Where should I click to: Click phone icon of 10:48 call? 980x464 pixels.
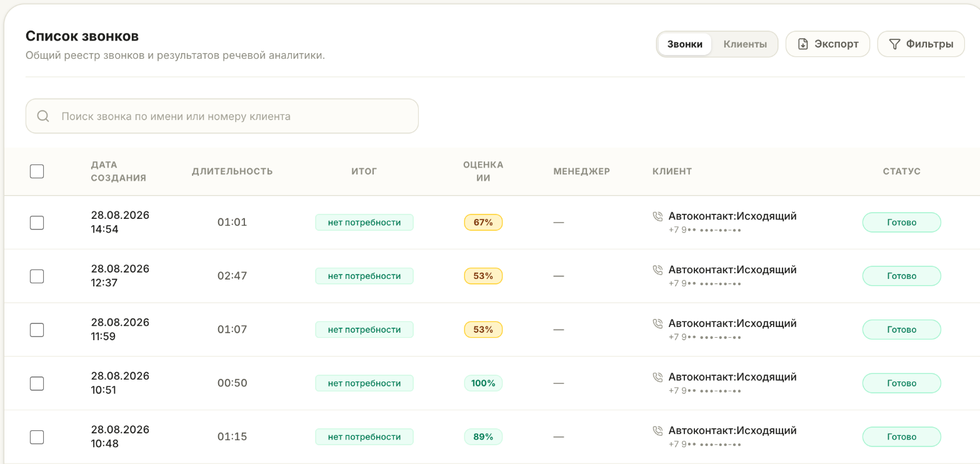657,431
